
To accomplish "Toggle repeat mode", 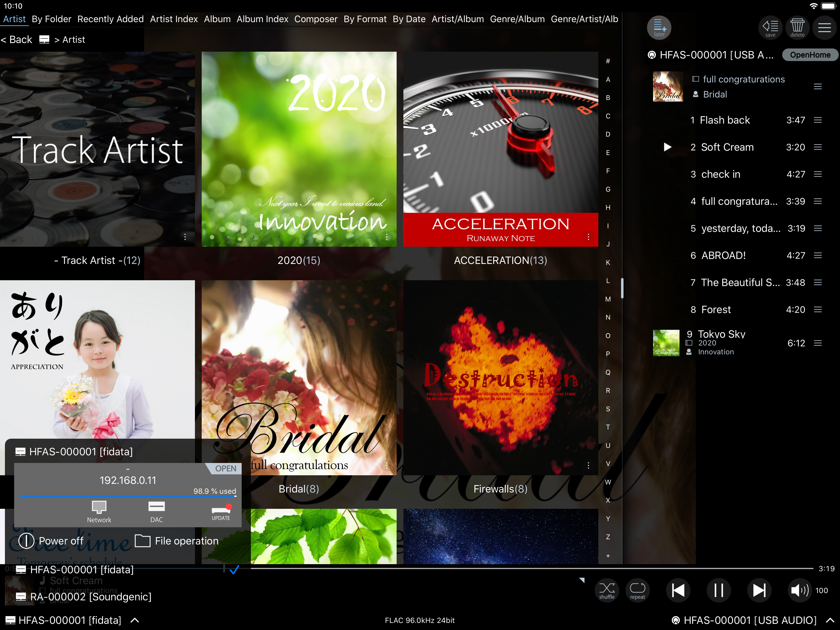I will [638, 590].
